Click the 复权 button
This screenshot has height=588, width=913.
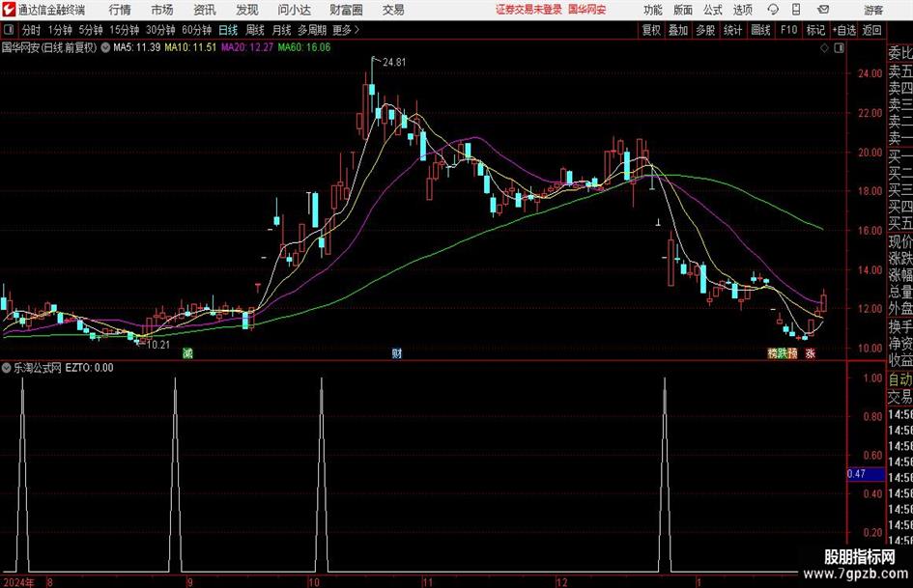[651, 30]
